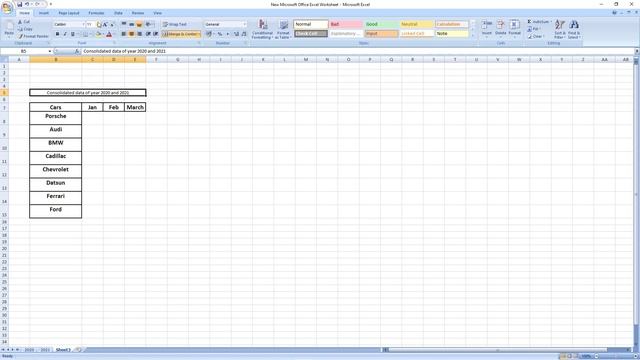Set bottom vertical alignment
The width and height of the screenshot is (640, 360).
tap(139, 24)
